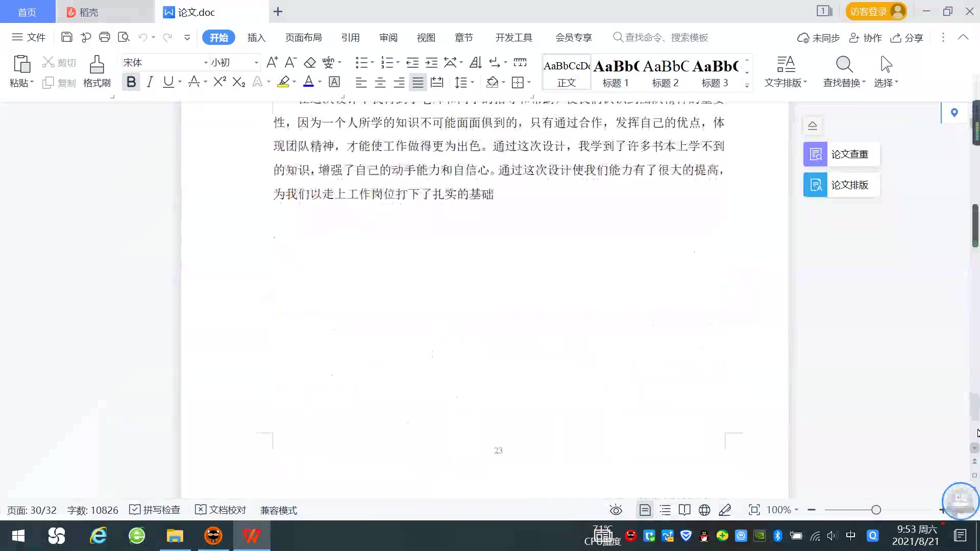
Task: Click the print icon in quick toolbar
Action: pos(105,37)
